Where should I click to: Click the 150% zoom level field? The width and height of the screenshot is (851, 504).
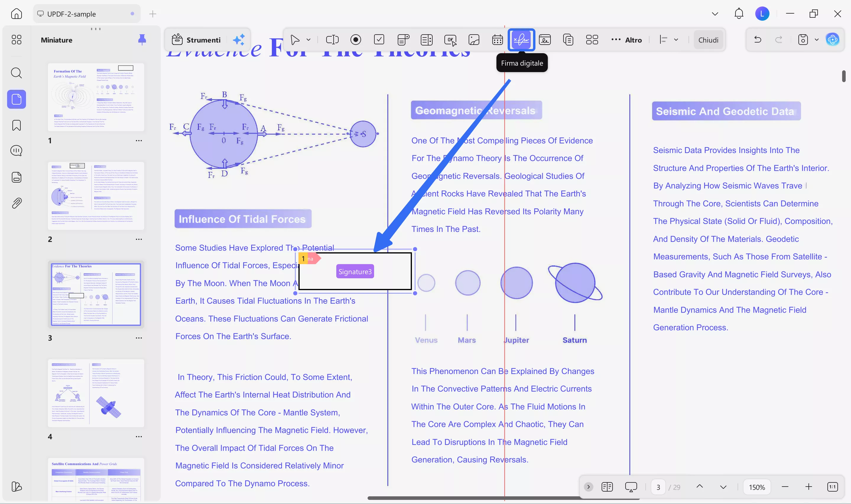click(x=757, y=487)
